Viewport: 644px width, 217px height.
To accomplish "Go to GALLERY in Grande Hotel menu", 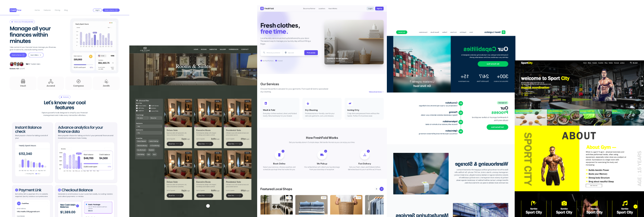I will tap(223, 49).
